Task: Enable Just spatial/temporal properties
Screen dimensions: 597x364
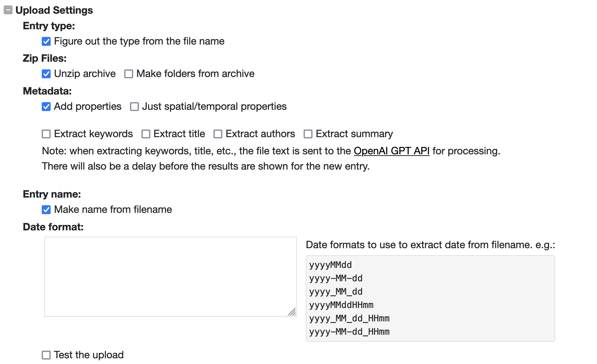Action: 134,107
